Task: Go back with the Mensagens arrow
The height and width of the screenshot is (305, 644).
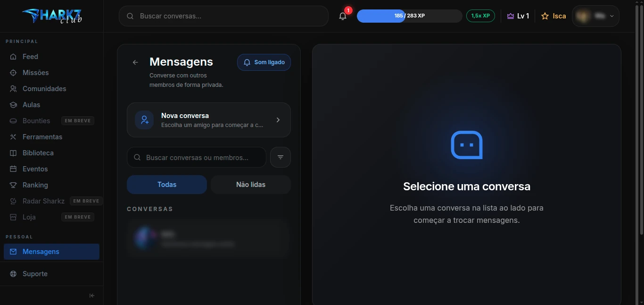Action: tap(135, 62)
